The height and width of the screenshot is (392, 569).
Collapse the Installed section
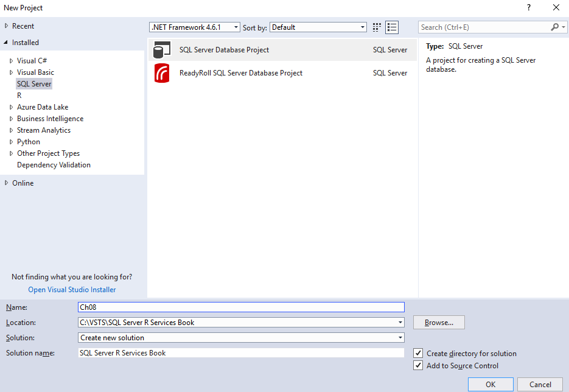(6, 42)
